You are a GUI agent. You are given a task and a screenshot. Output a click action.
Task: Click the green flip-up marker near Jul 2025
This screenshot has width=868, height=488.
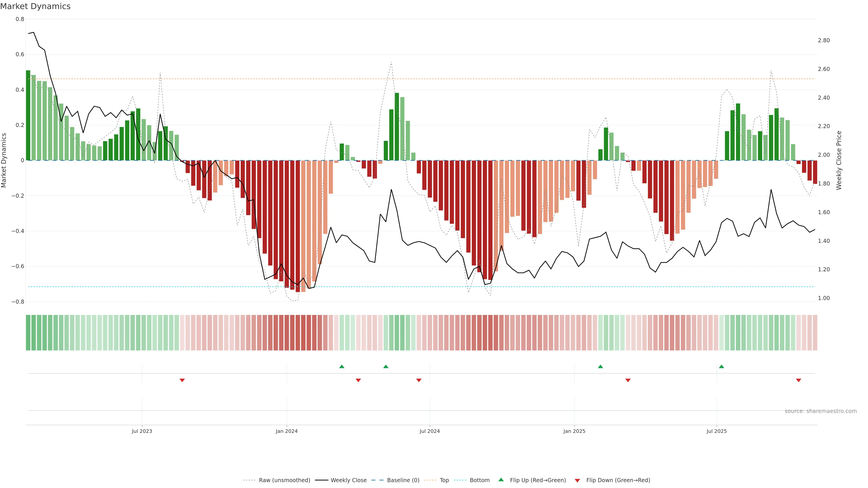[722, 366]
